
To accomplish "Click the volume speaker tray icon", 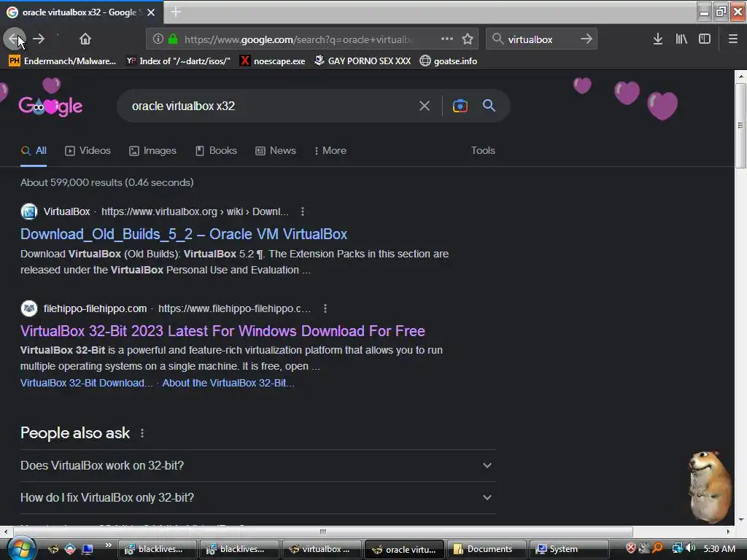I will tap(691, 548).
